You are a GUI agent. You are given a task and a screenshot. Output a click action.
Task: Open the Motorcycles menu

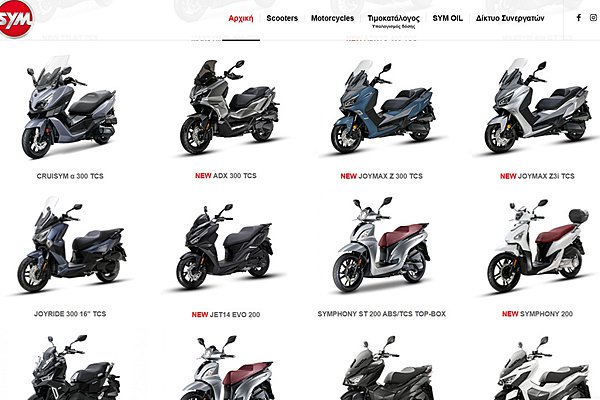(332, 18)
